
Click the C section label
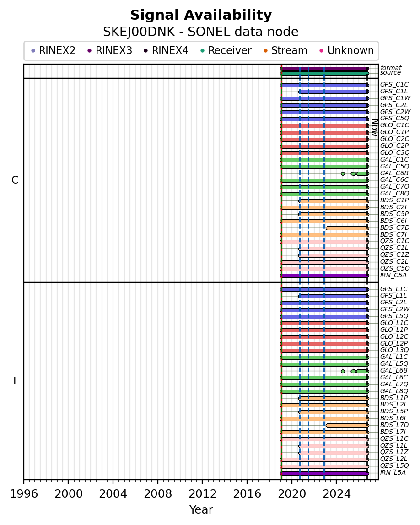click(15, 180)
